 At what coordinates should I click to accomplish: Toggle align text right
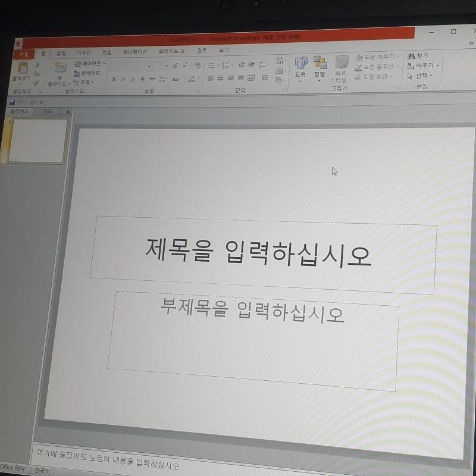coord(231,78)
